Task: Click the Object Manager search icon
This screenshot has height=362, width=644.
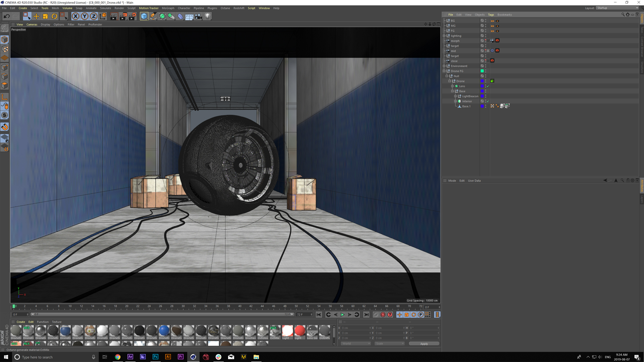Action: [623, 15]
